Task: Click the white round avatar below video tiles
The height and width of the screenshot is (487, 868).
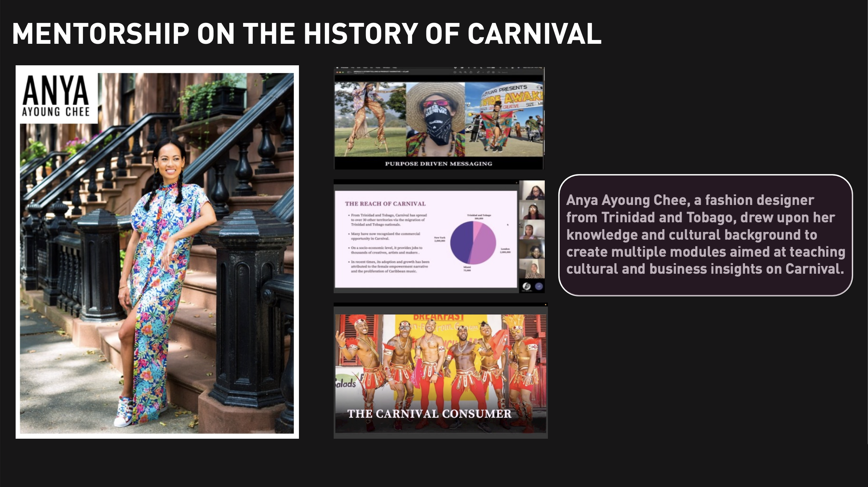Action: [526, 286]
